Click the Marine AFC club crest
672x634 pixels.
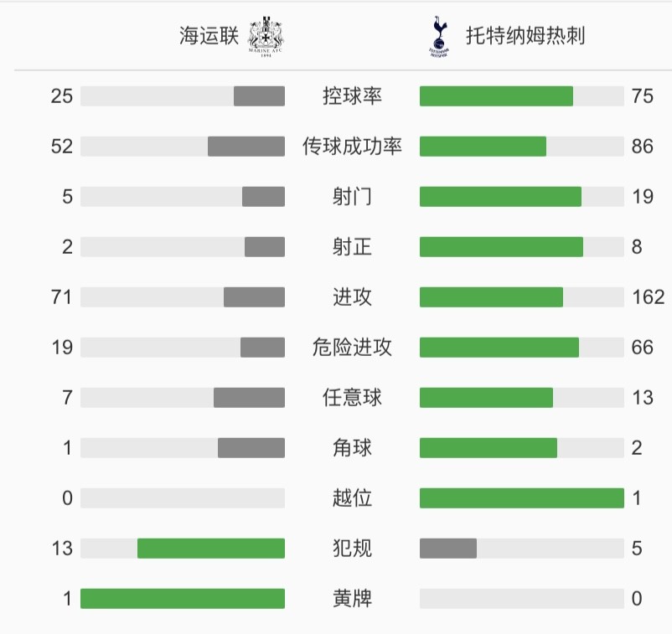(x=266, y=36)
